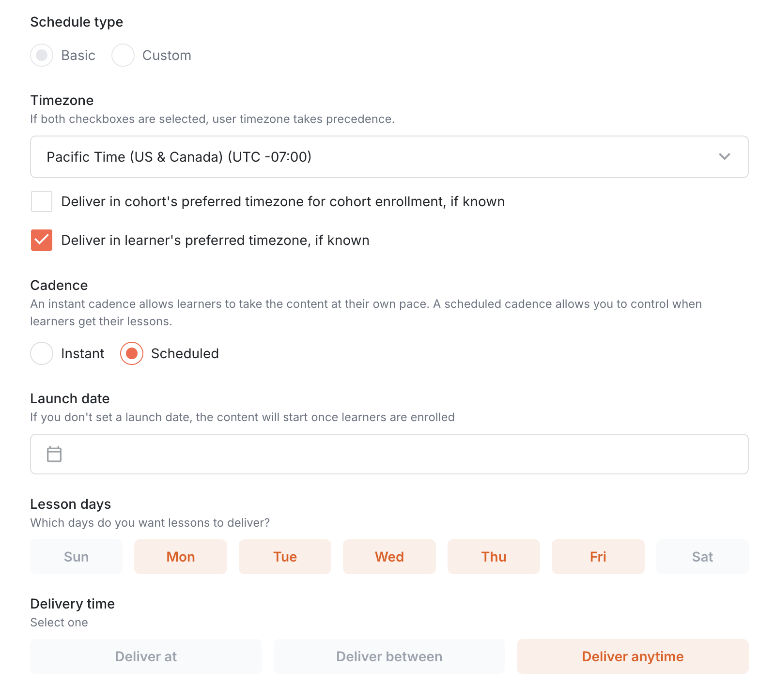The image size is (775, 700).
Task: Click the 'Which days do you want lessons' text
Action: coord(150,523)
